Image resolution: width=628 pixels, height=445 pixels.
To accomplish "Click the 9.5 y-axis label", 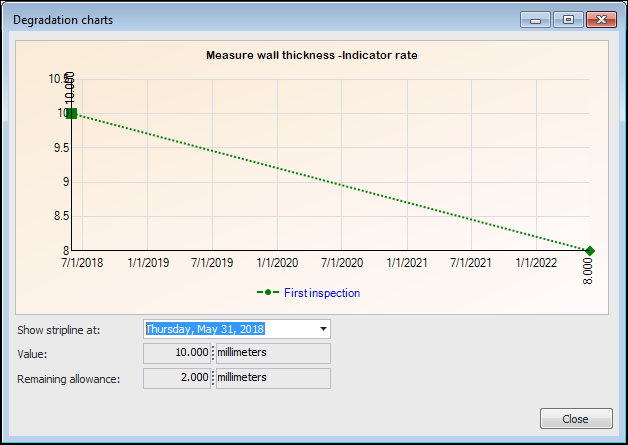I will click(x=62, y=148).
